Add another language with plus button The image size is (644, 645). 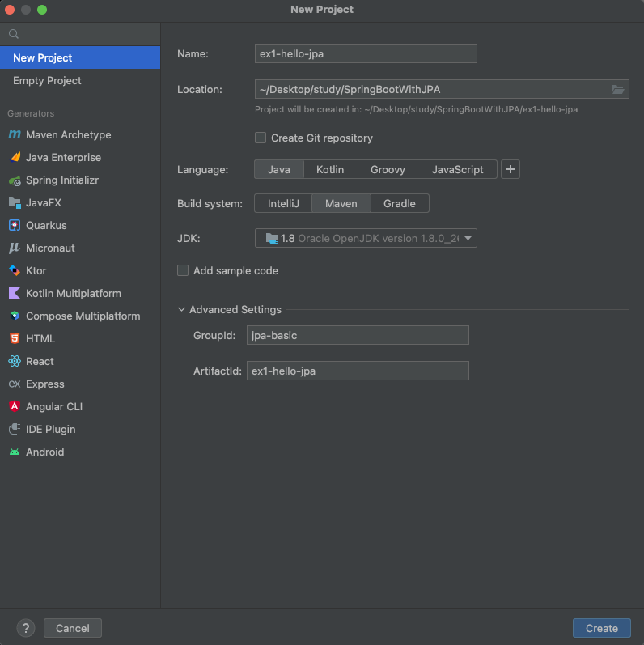[x=511, y=169]
